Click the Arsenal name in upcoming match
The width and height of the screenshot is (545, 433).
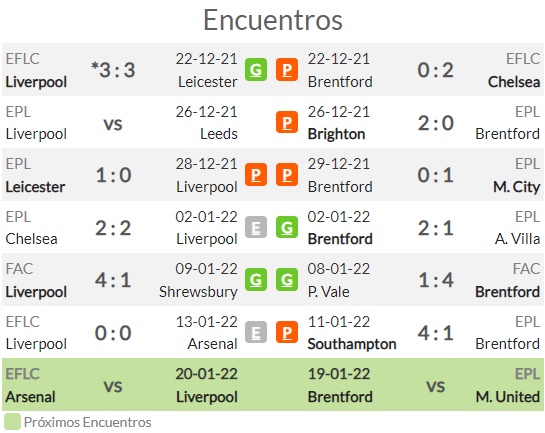pyautogui.click(x=31, y=397)
